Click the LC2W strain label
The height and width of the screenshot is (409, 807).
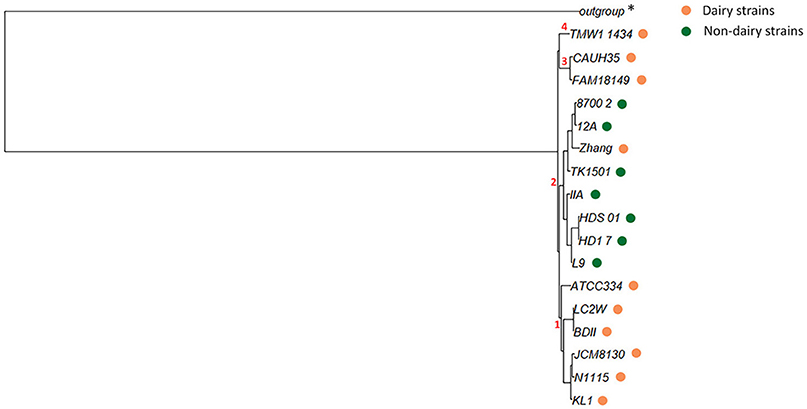[590, 309]
